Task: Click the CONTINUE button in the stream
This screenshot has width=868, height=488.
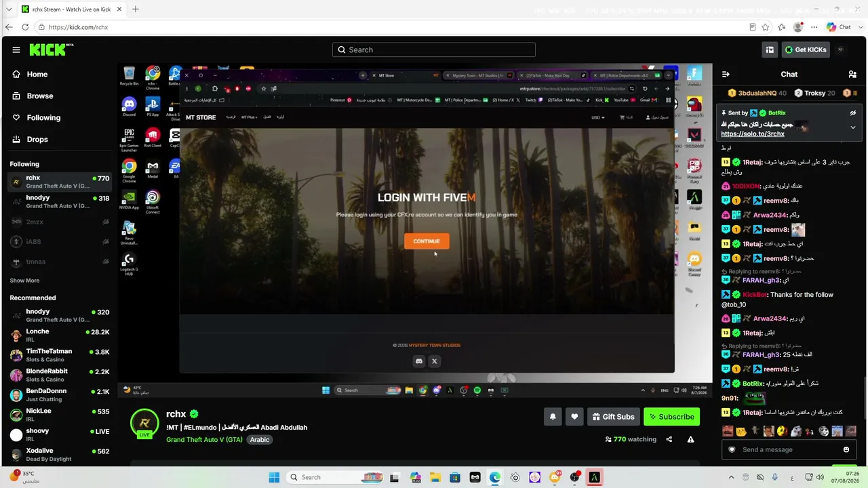Action: click(x=427, y=241)
